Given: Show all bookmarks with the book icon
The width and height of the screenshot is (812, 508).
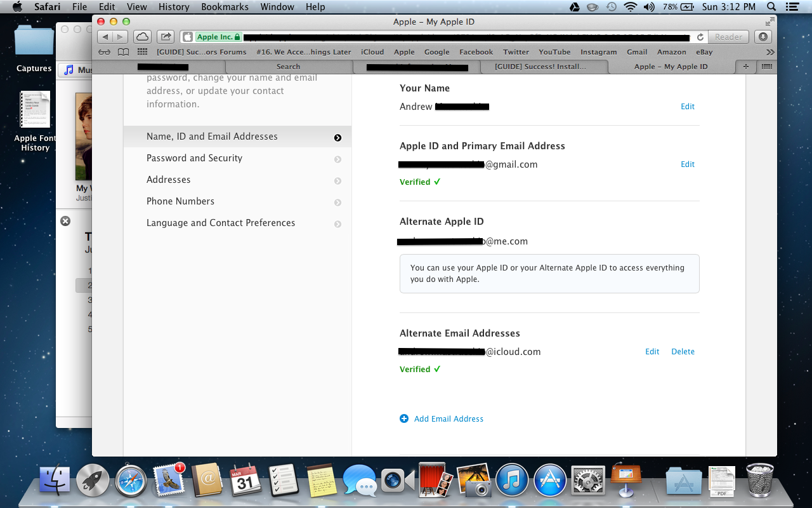Looking at the screenshot, I should (x=124, y=52).
